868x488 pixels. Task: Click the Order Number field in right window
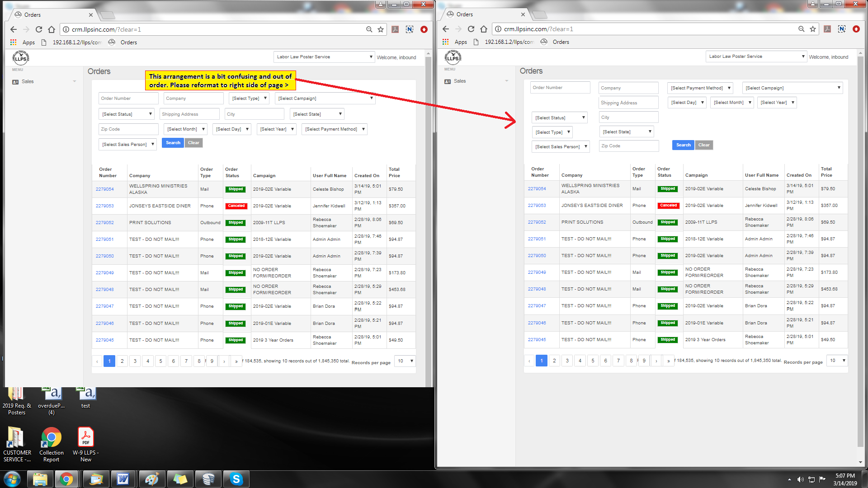(560, 88)
